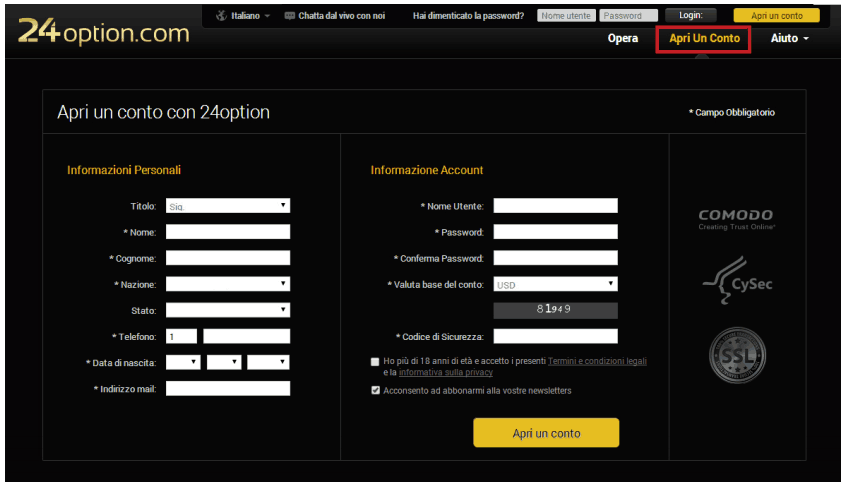Click the Login button

(691, 15)
